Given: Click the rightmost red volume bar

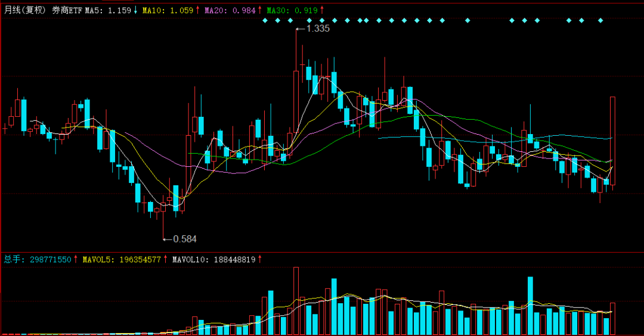Looking at the screenshot, I should [613, 318].
